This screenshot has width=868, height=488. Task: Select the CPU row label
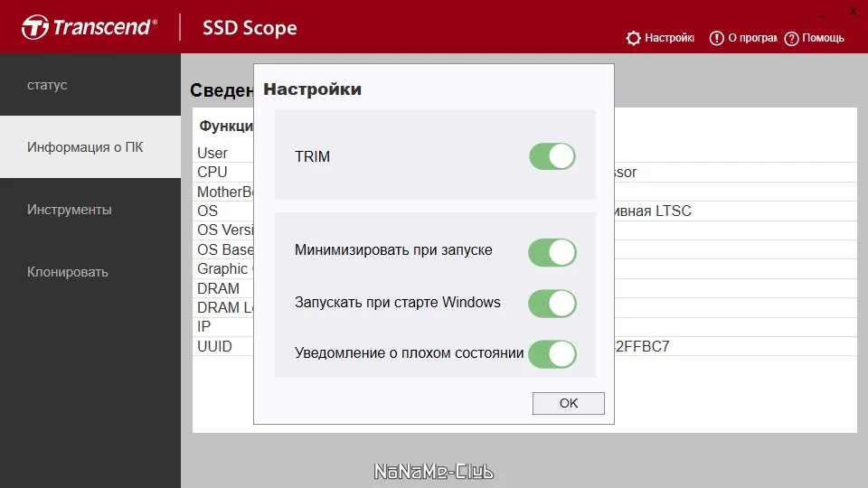pos(212,172)
